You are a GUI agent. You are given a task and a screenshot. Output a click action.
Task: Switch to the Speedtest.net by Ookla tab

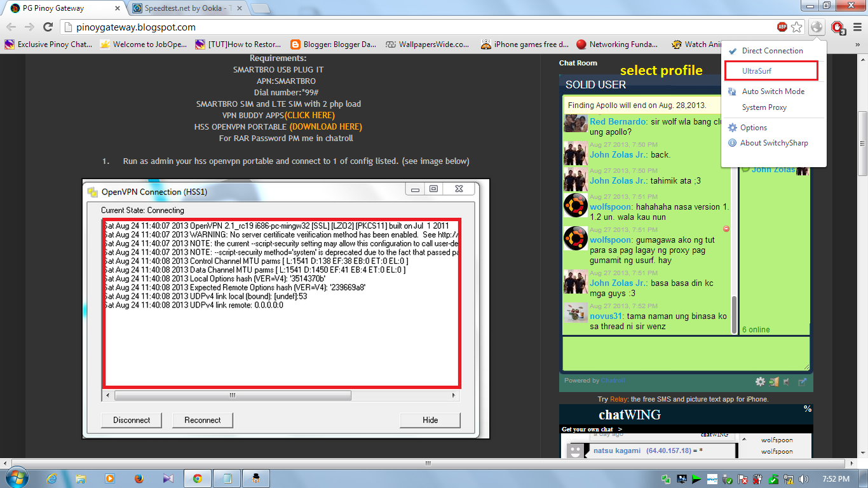click(x=187, y=8)
